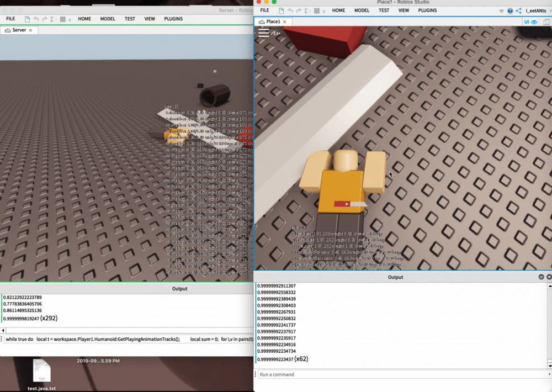The height and width of the screenshot is (392, 552).
Task: Click Output line 0.99999992308403
Action: click(x=277, y=305)
